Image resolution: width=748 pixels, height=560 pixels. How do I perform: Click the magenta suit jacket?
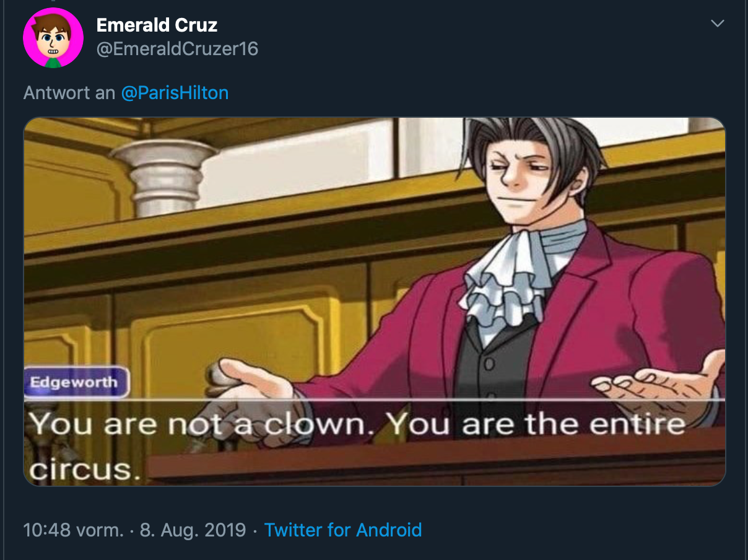coord(594,322)
